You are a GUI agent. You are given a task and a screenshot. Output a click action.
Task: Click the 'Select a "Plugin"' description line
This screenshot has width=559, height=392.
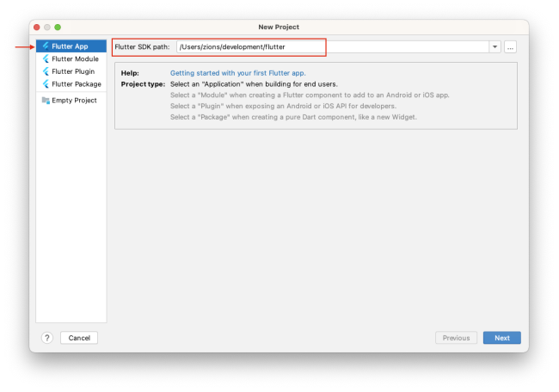(x=283, y=107)
